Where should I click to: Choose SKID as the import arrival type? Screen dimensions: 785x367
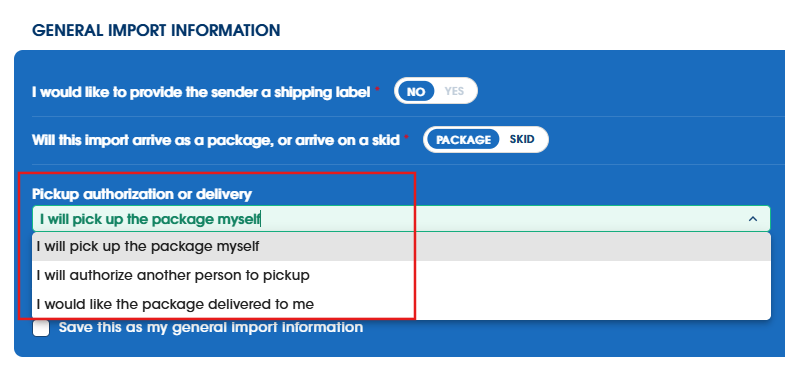pos(522,139)
